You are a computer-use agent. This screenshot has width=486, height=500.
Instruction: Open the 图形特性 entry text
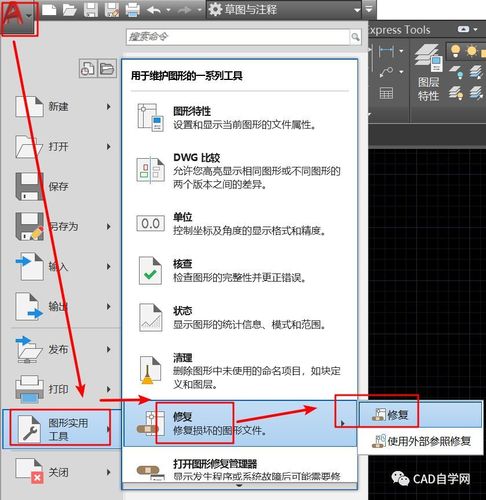(243, 118)
